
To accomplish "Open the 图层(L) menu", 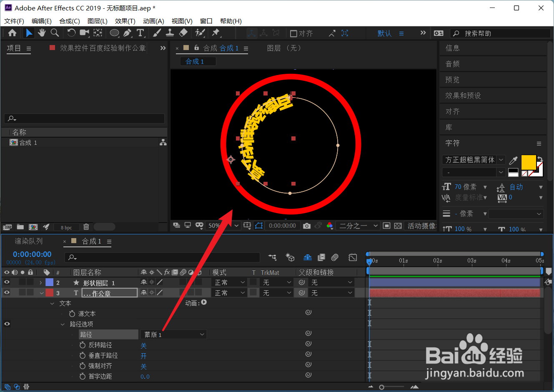I will point(98,21).
